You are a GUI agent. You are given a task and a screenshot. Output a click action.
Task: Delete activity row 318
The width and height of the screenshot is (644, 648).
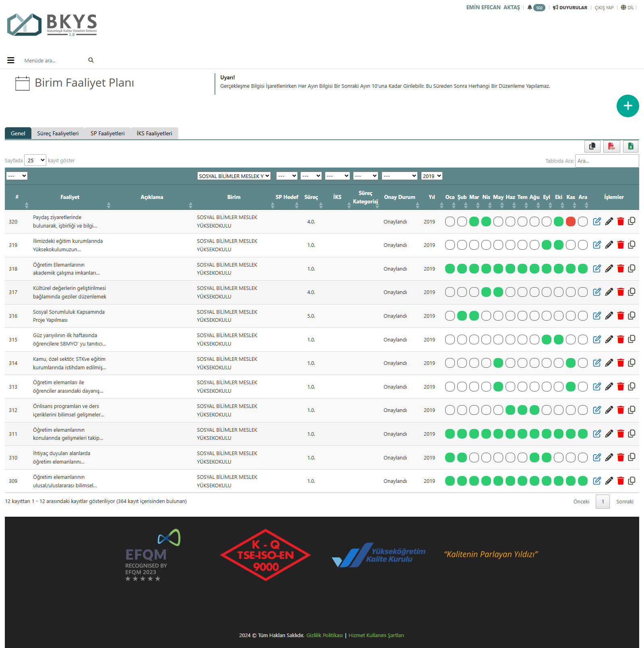click(x=620, y=269)
